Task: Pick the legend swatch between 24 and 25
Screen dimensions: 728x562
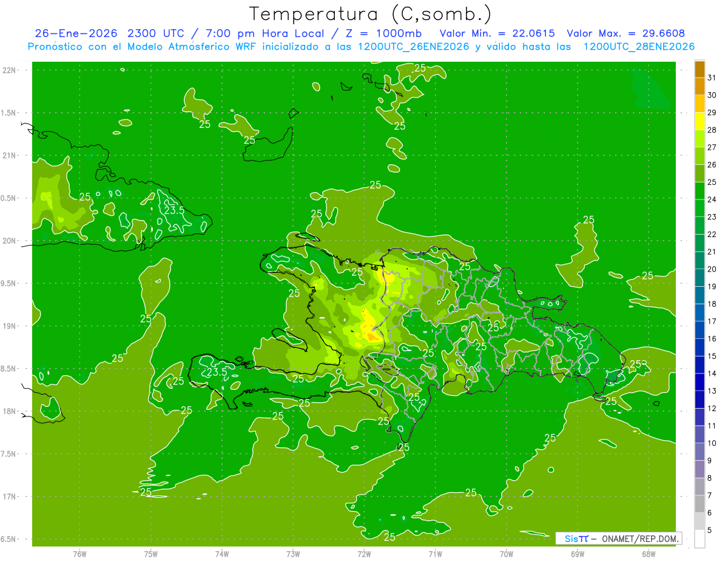Action: coord(699,191)
